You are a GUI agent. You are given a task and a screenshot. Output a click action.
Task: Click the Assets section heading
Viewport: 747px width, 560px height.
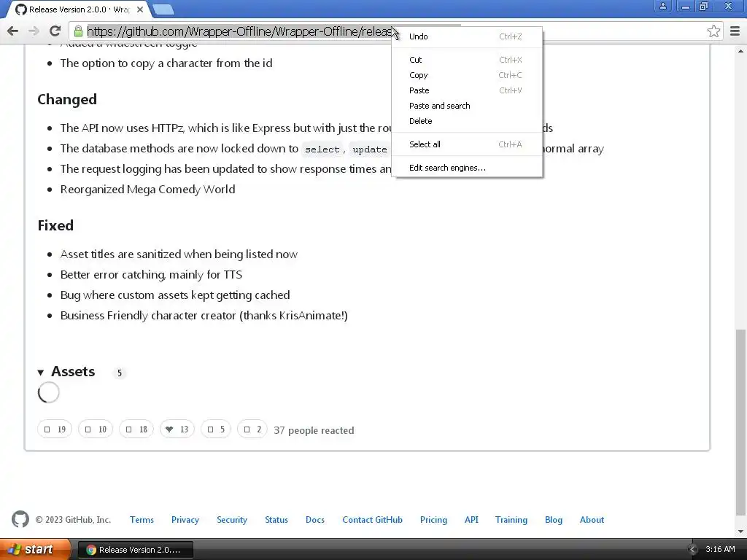pos(73,371)
